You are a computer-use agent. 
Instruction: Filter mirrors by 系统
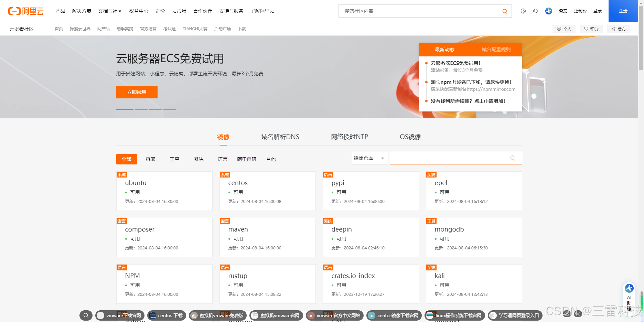pos(199,159)
